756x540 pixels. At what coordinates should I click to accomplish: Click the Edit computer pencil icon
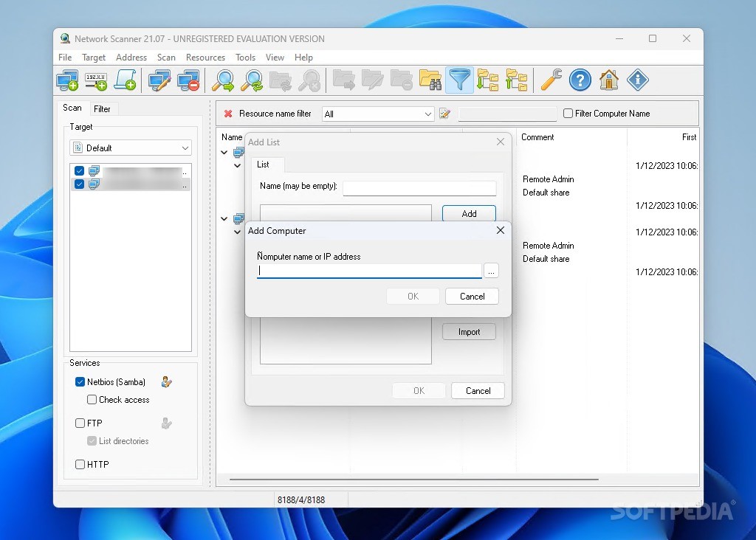tap(159, 80)
